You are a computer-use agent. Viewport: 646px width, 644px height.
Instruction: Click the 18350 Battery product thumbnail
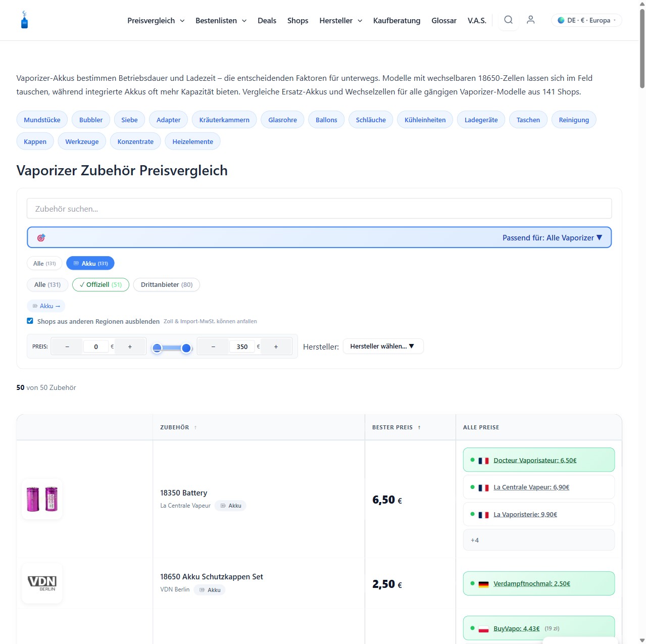[42, 499]
